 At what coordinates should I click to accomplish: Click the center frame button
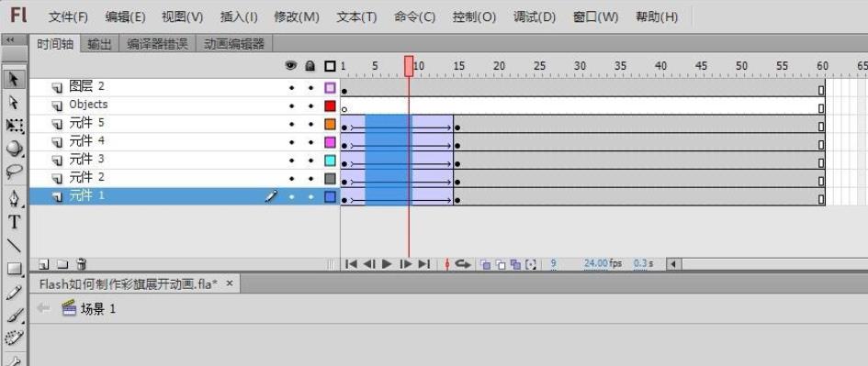coord(446,264)
